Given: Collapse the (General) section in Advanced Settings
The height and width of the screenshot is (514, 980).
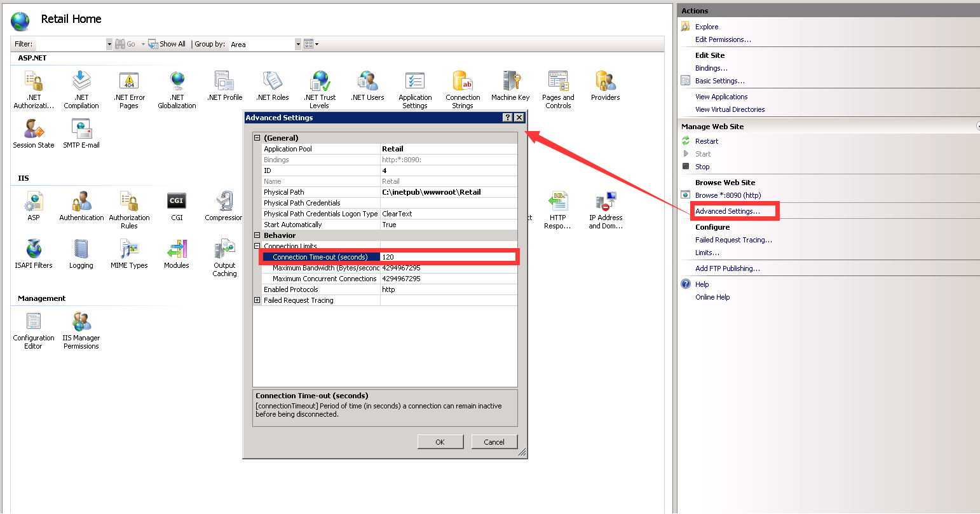Looking at the screenshot, I should (x=257, y=138).
